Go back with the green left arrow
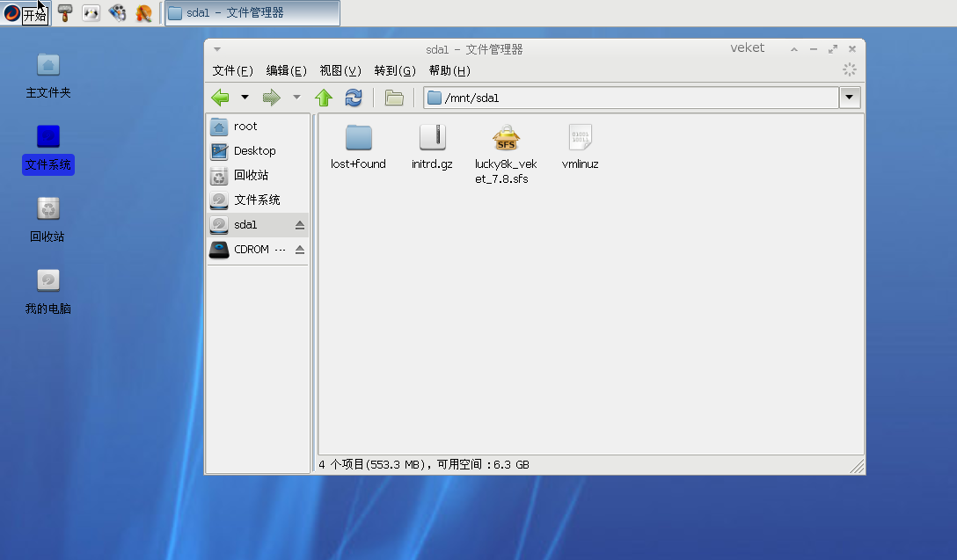This screenshot has height=560, width=957. coord(220,98)
